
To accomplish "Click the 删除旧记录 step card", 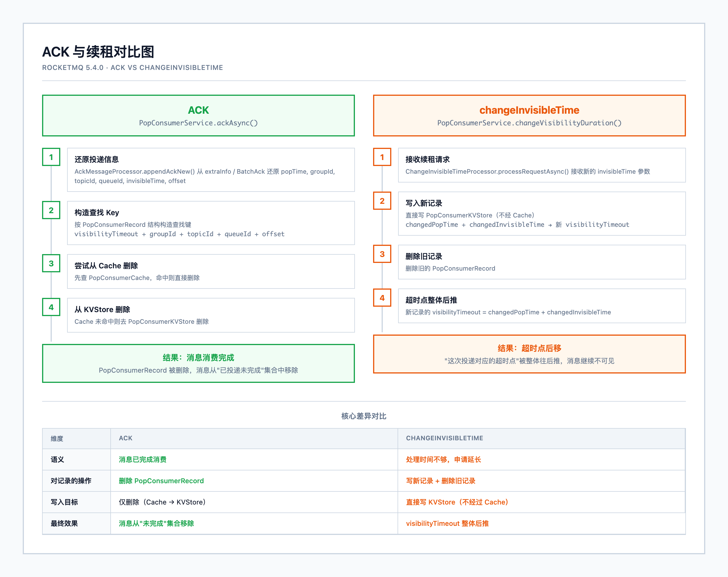I will click(542, 262).
